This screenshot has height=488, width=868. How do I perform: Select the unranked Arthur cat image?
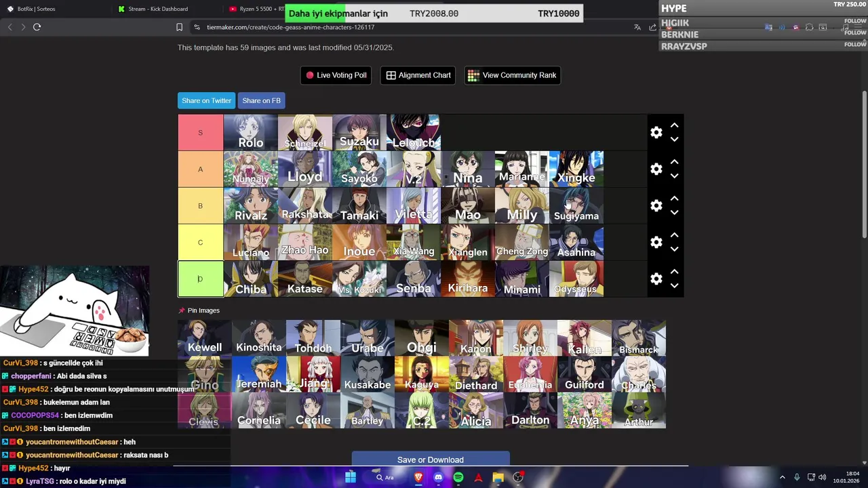[x=639, y=411]
